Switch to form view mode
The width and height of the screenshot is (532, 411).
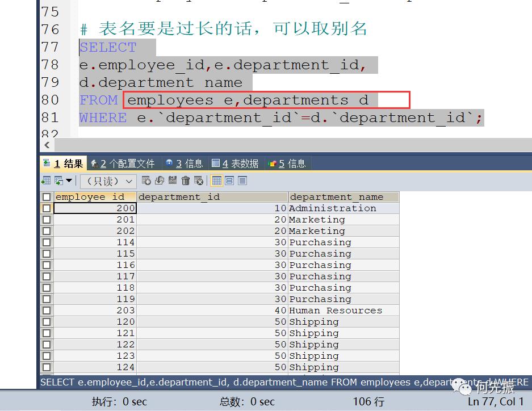coord(229,181)
